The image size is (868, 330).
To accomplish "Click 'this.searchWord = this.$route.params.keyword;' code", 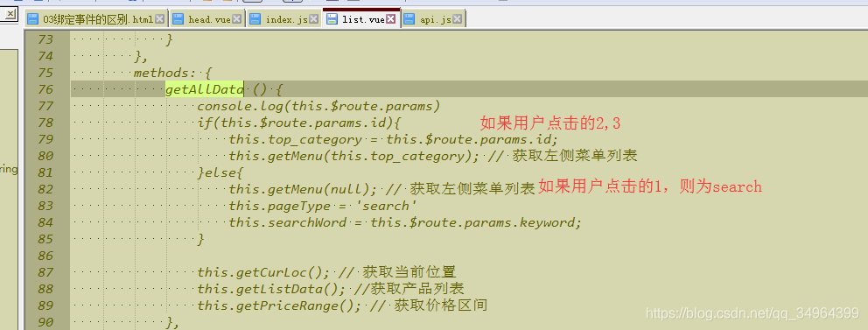I will (x=405, y=222).
